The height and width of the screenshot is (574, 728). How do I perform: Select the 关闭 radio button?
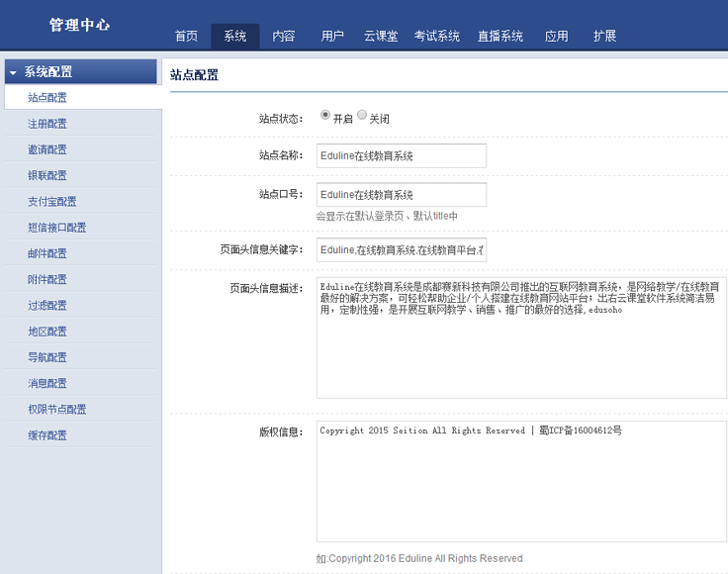362,115
